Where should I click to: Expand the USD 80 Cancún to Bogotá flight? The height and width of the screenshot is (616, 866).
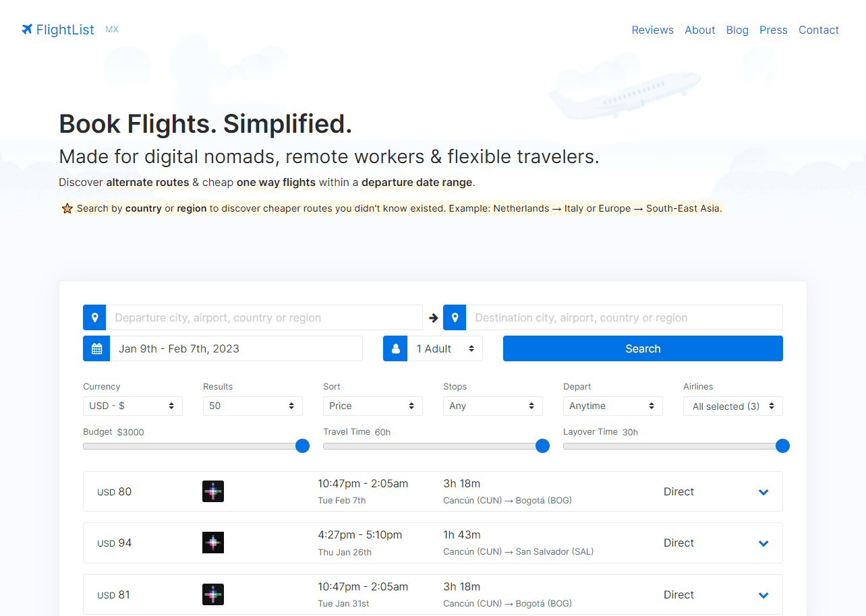pos(763,492)
